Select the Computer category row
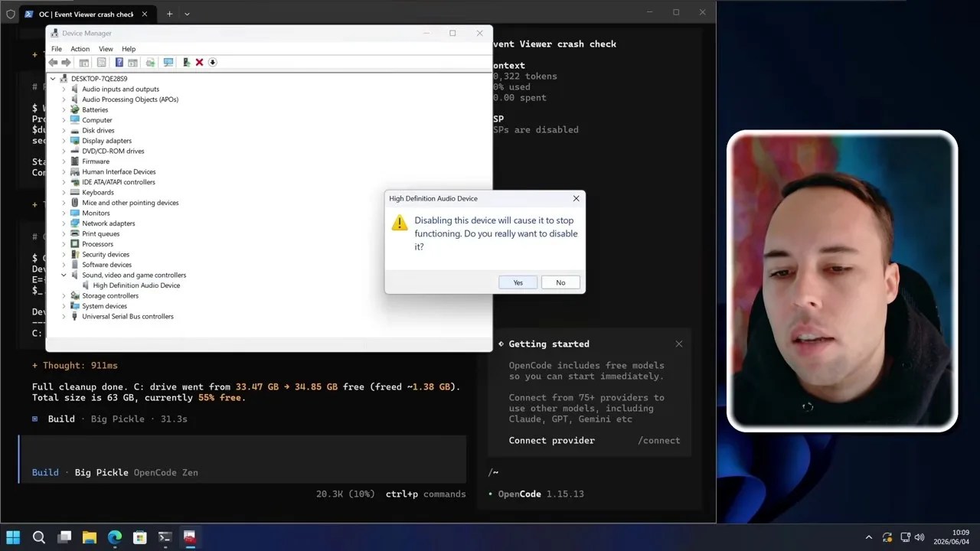980x551 pixels. pyautogui.click(x=97, y=120)
